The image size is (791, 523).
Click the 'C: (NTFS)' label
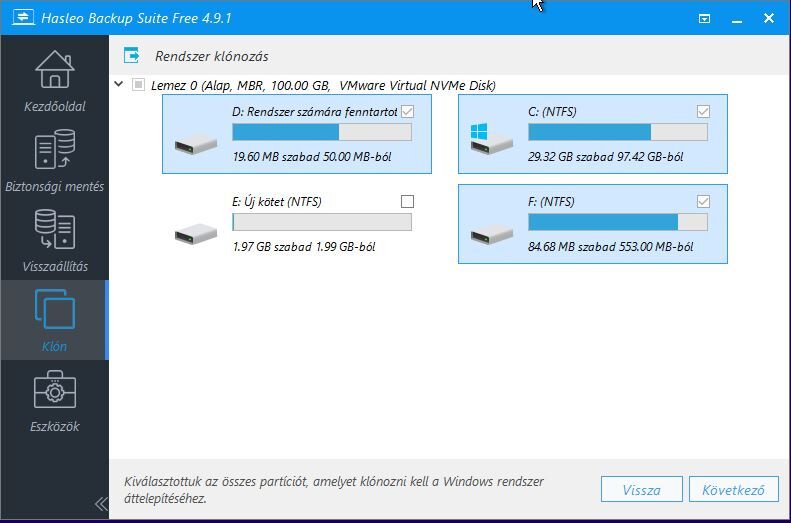point(552,112)
